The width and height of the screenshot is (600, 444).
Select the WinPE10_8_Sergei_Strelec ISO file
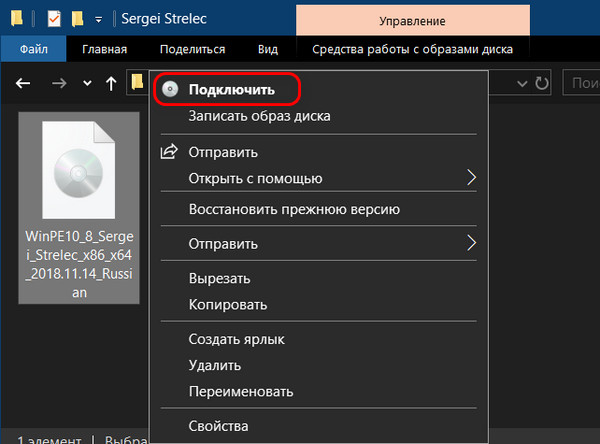[x=79, y=208]
